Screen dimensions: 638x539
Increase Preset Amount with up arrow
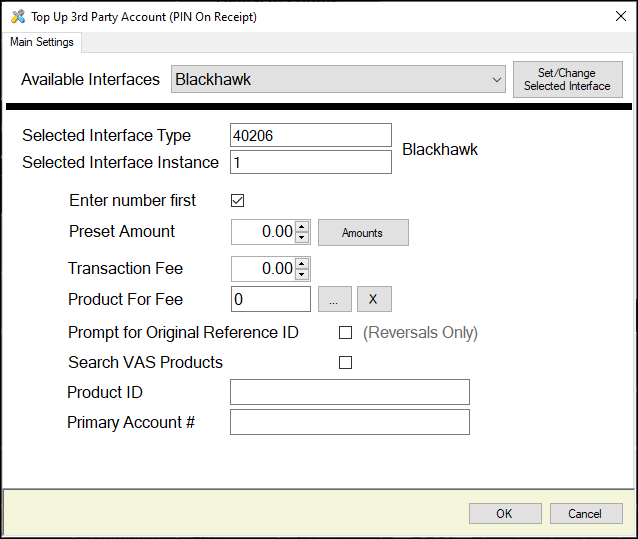tap(302, 226)
